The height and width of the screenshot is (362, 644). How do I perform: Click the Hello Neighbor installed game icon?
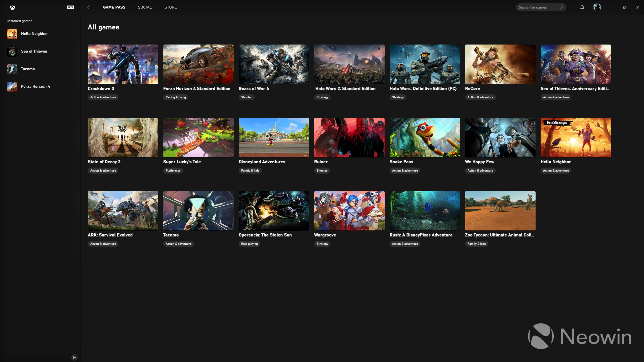click(12, 34)
